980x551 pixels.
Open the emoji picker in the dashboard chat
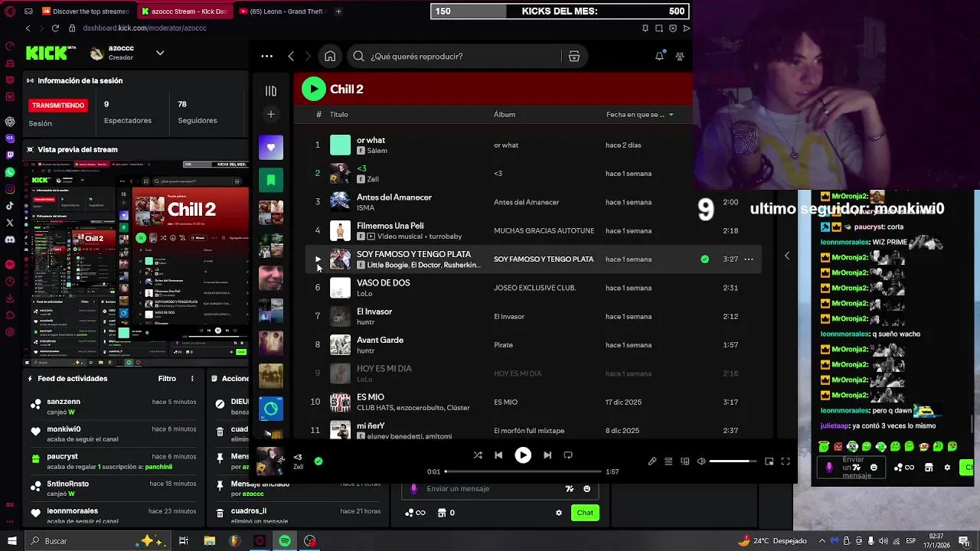587,488
